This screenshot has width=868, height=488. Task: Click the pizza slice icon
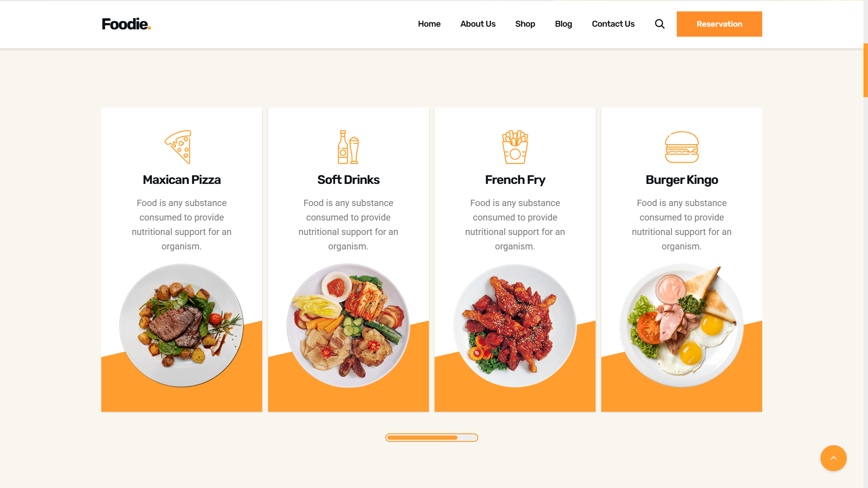(x=178, y=147)
